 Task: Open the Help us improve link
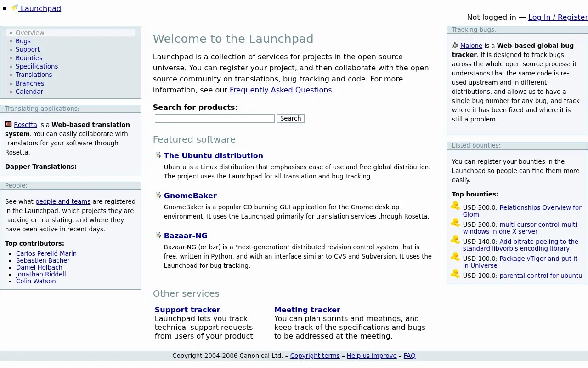(x=372, y=356)
